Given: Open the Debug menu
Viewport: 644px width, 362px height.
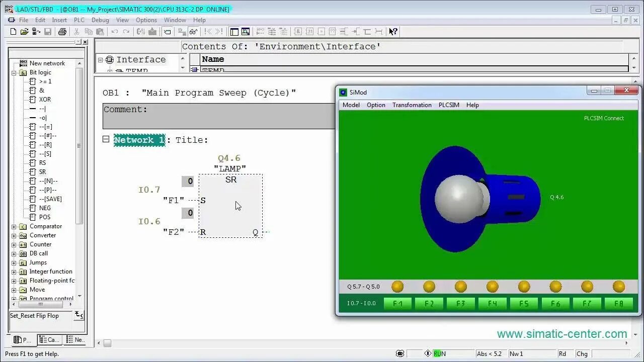Looking at the screenshot, I should (100, 20).
